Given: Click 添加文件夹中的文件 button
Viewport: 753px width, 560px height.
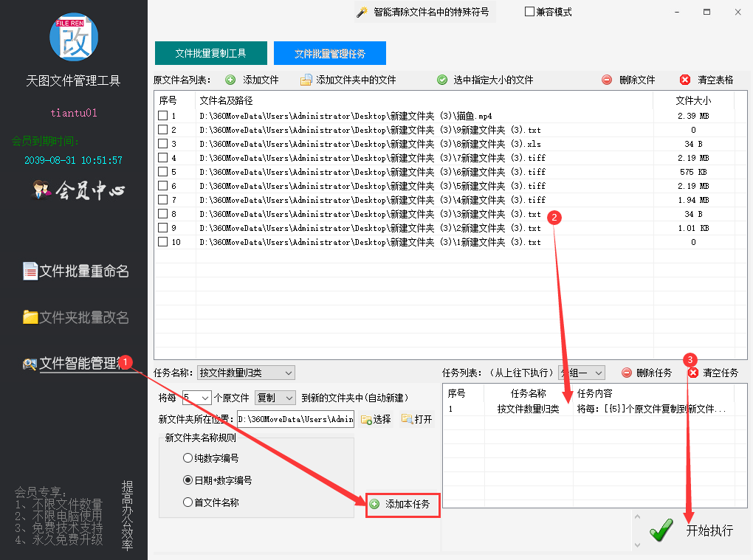Looking at the screenshot, I should click(x=348, y=80).
